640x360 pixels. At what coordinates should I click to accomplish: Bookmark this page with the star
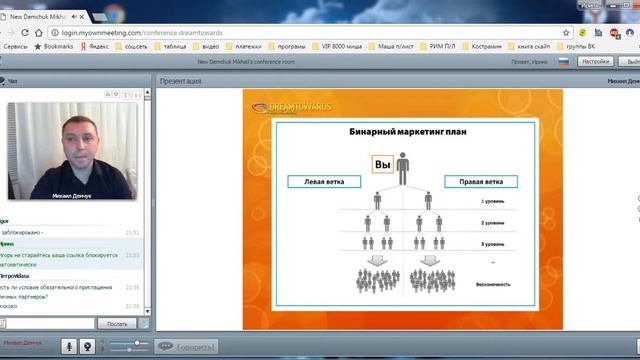click(x=566, y=33)
